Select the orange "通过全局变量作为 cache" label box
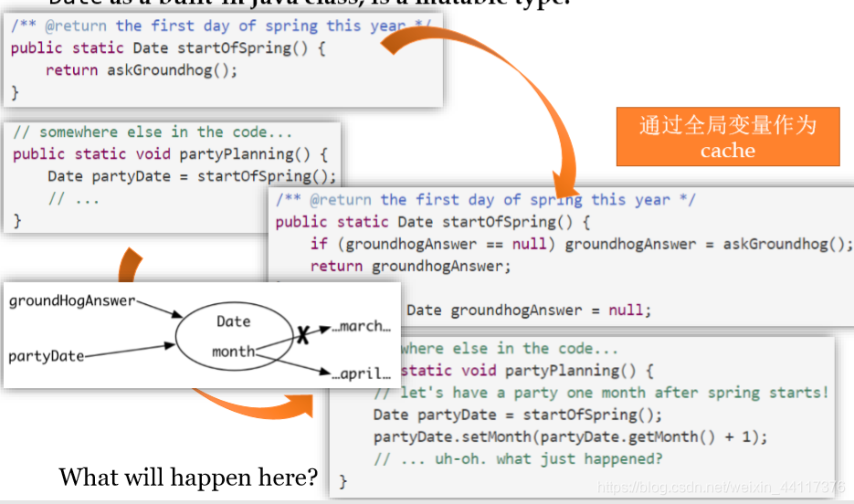This screenshot has height=504, width=854. pyautogui.click(x=728, y=137)
